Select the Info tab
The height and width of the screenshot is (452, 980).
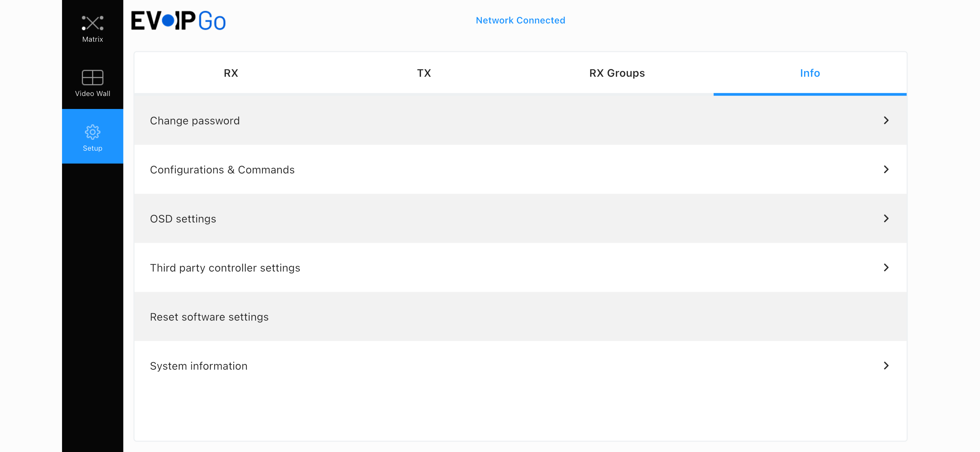tap(810, 73)
